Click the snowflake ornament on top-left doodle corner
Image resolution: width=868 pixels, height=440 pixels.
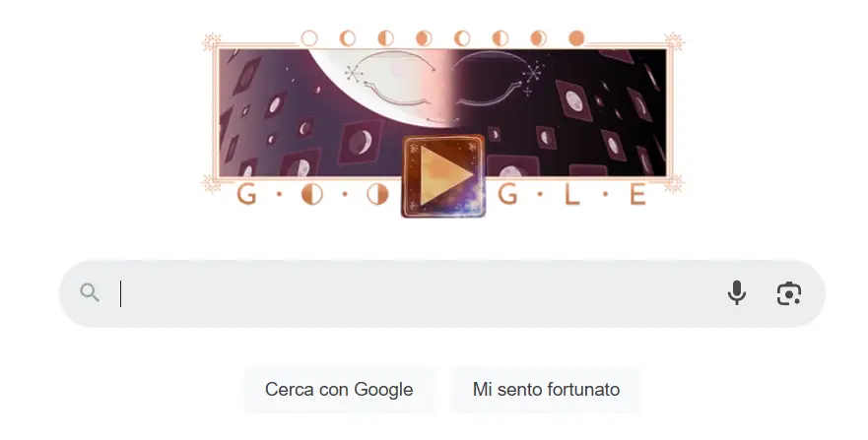click(x=211, y=42)
